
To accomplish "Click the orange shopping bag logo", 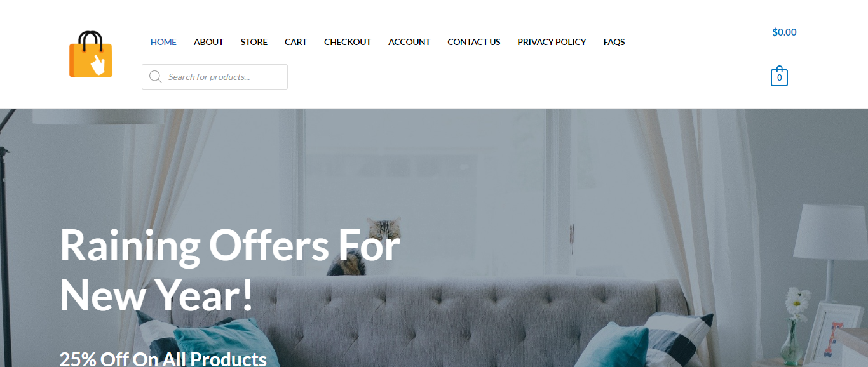I will click(91, 55).
